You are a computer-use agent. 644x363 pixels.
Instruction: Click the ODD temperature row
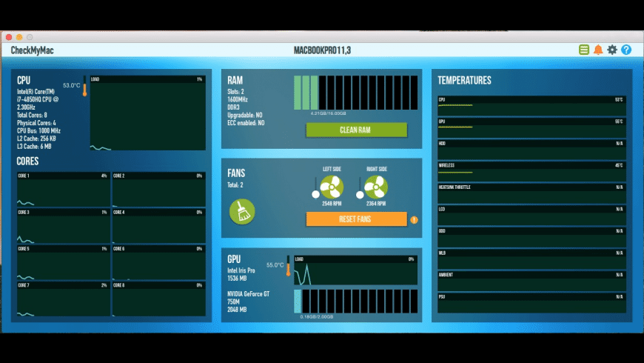pos(531,237)
